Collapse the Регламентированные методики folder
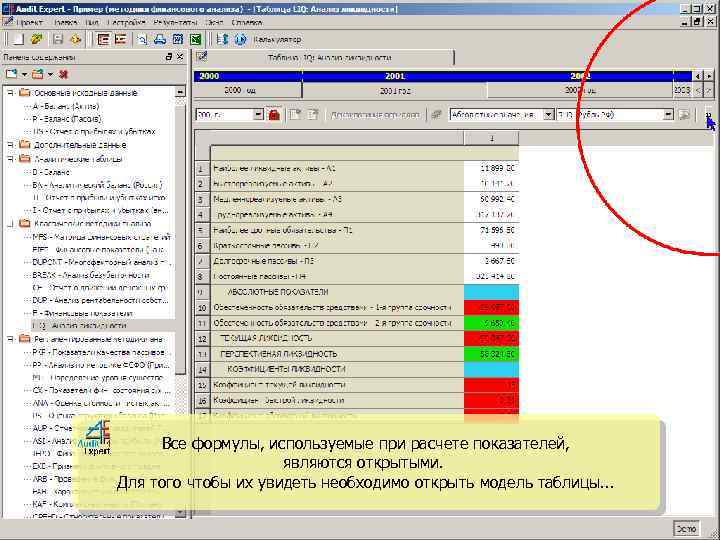This screenshot has width=720, height=540. (x=10, y=339)
